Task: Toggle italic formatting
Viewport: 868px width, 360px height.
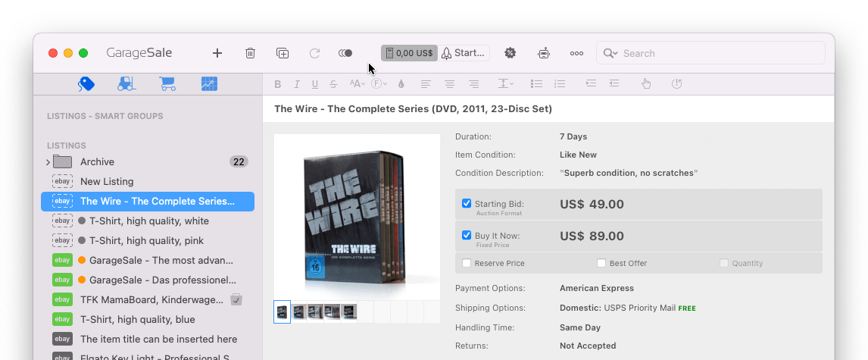Action: click(297, 84)
